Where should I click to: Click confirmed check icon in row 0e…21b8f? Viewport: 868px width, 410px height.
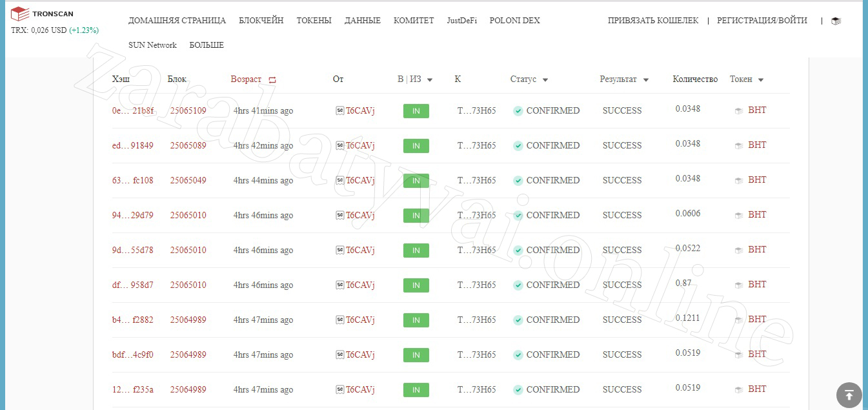pyautogui.click(x=518, y=110)
